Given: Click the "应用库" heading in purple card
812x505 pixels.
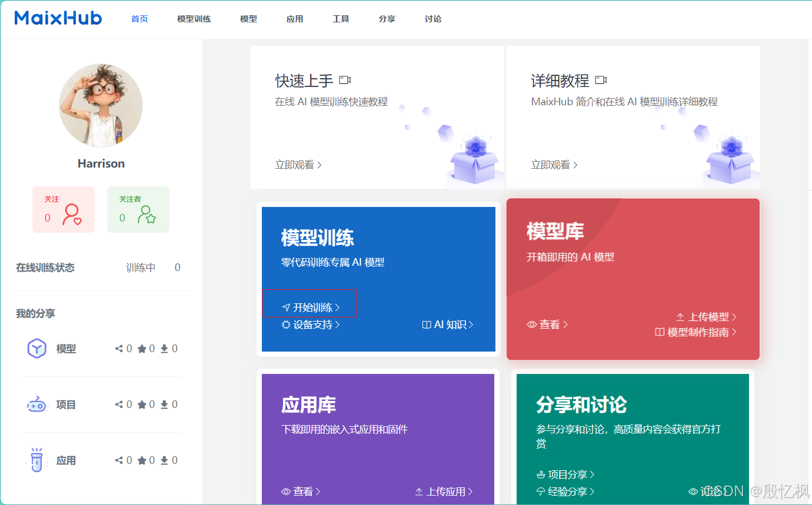Looking at the screenshot, I should (x=309, y=404).
